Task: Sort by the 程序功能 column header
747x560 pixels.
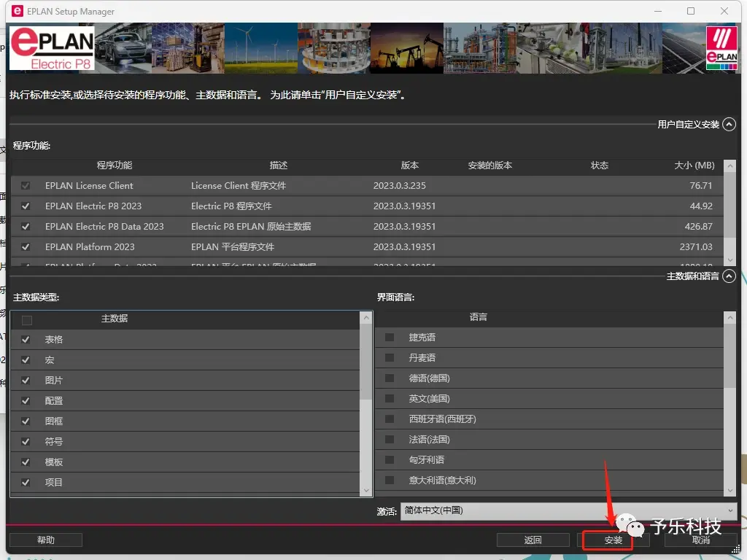Action: tap(115, 166)
